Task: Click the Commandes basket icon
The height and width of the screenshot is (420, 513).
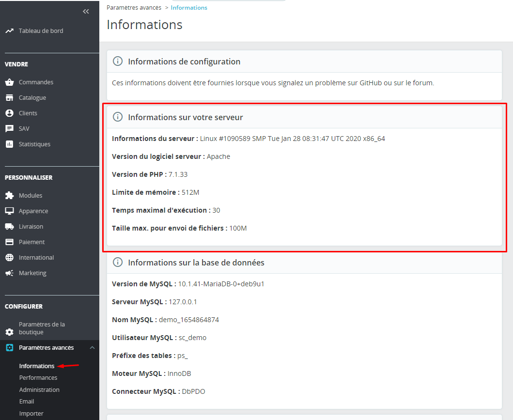Action: pos(9,82)
